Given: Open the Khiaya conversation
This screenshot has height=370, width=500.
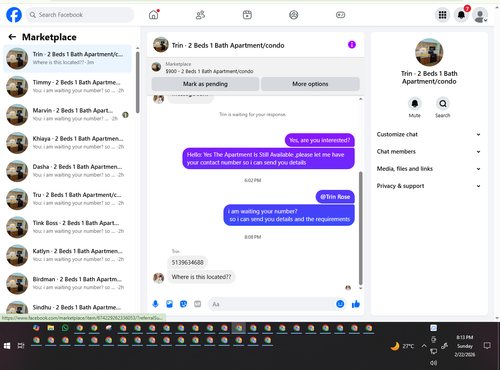Looking at the screenshot, I should coord(67,143).
